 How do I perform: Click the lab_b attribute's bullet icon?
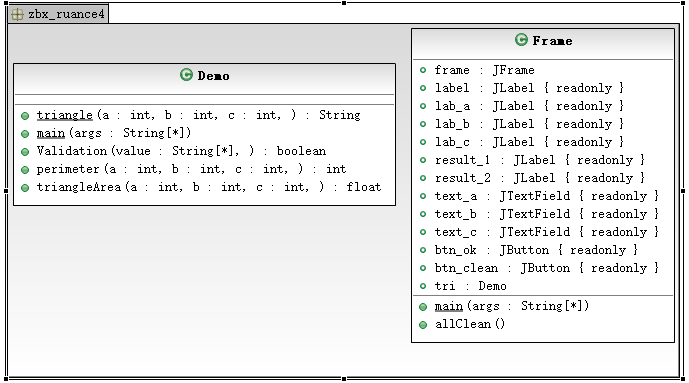423,124
